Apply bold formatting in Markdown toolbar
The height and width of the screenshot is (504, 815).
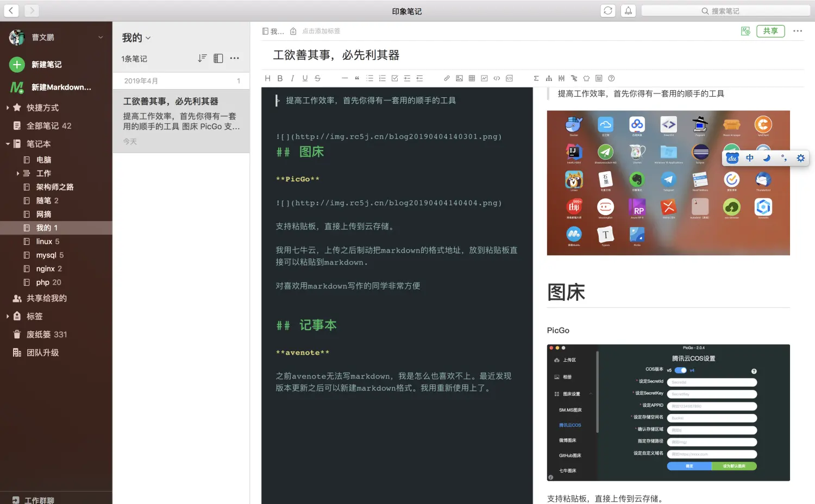tap(280, 78)
